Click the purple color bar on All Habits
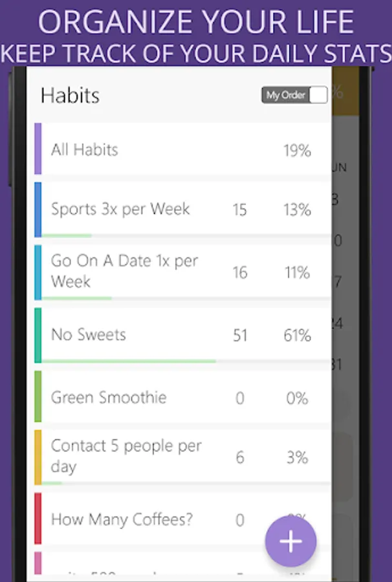This screenshot has height=582, width=392. 38,149
